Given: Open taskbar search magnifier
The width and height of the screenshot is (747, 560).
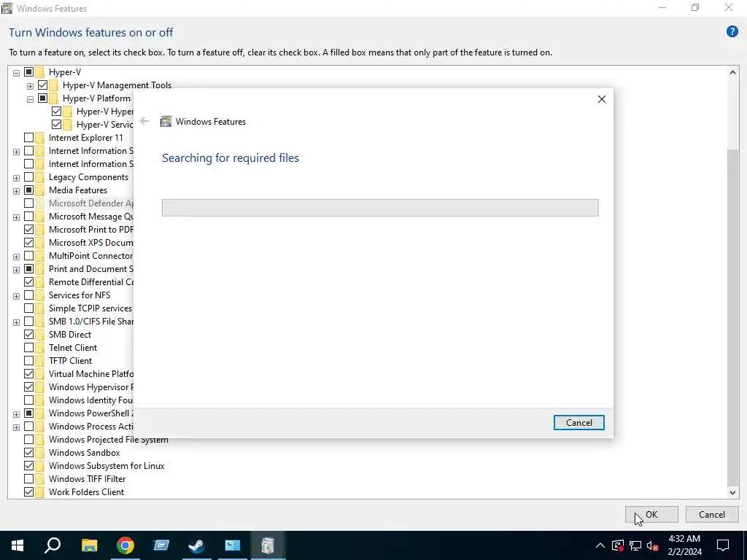Looking at the screenshot, I should click(53, 545).
